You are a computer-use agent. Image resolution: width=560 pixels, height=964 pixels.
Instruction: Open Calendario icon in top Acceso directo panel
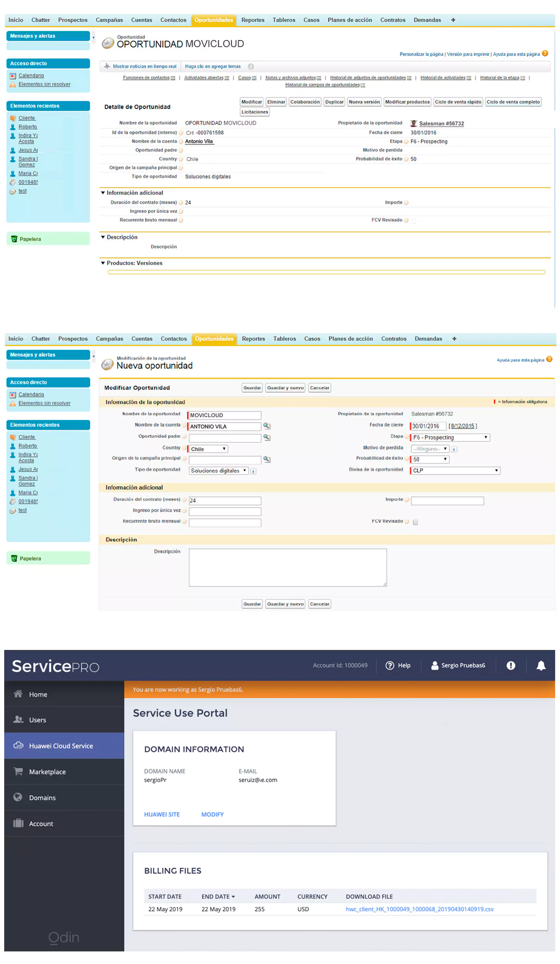point(13,76)
